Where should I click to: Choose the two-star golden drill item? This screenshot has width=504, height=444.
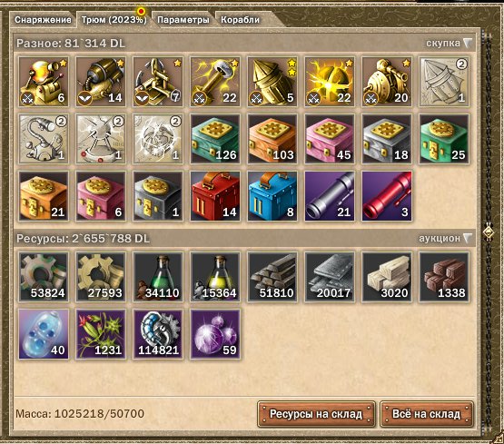[272, 82]
